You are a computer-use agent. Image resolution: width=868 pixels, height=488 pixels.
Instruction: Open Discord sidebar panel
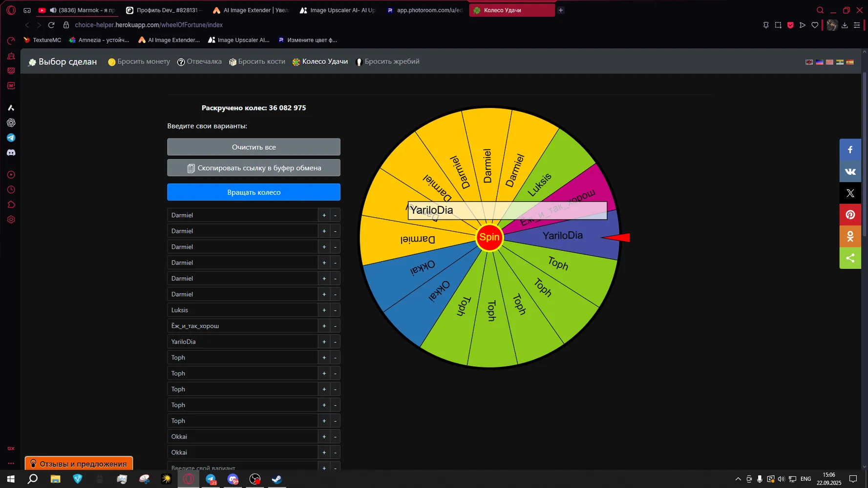[x=11, y=153]
